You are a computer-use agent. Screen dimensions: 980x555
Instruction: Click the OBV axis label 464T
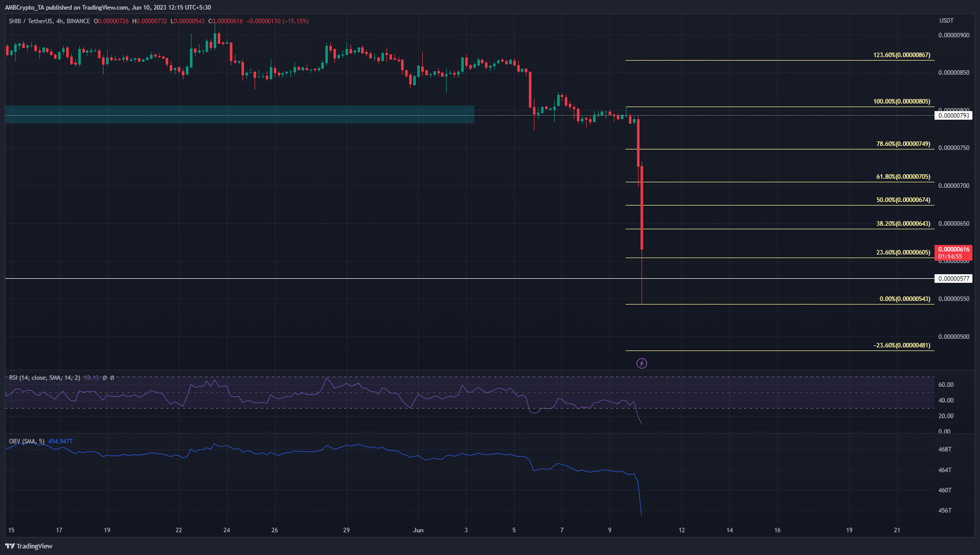click(x=945, y=470)
